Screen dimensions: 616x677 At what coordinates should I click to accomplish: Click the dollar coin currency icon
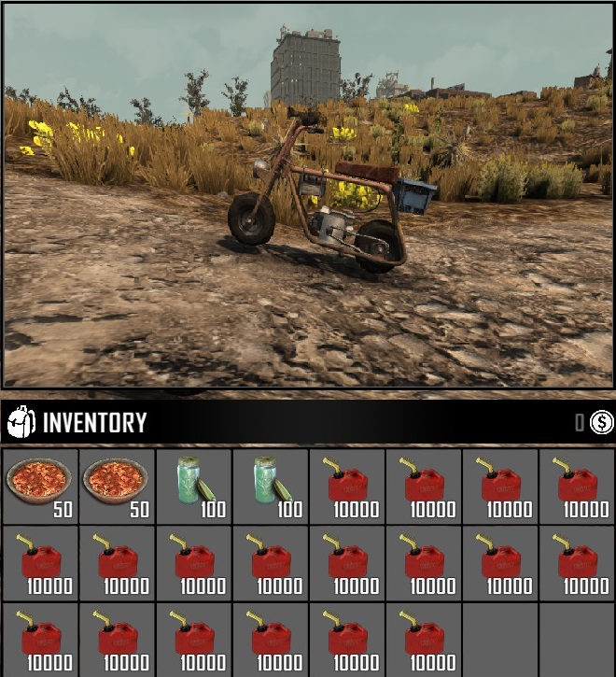pyautogui.click(x=602, y=422)
